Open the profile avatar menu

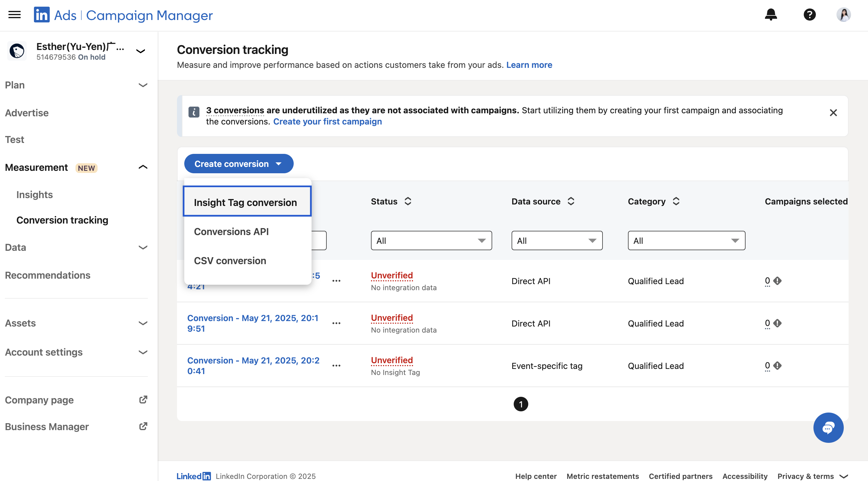(844, 15)
